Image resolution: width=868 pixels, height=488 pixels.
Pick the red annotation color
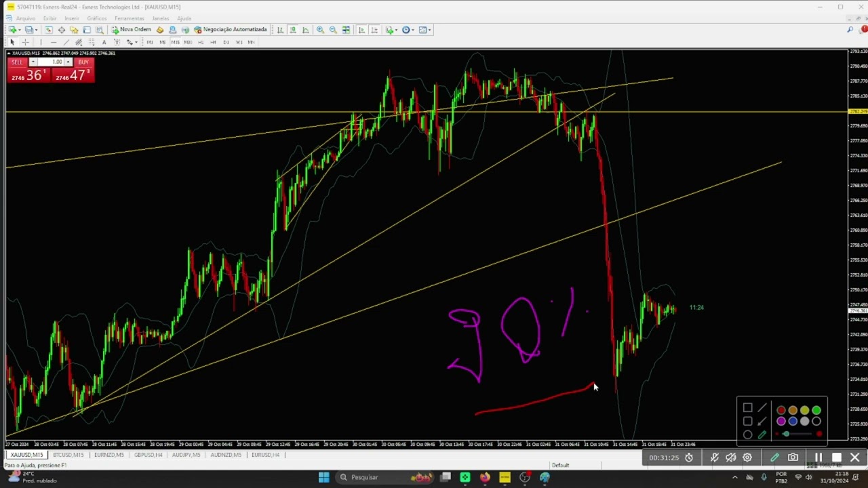tap(781, 410)
